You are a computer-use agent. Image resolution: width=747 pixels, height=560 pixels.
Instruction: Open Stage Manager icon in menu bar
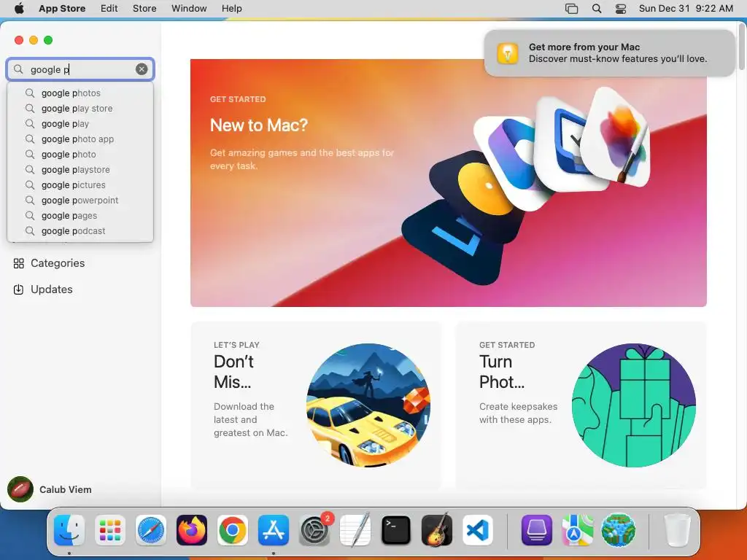pyautogui.click(x=571, y=9)
